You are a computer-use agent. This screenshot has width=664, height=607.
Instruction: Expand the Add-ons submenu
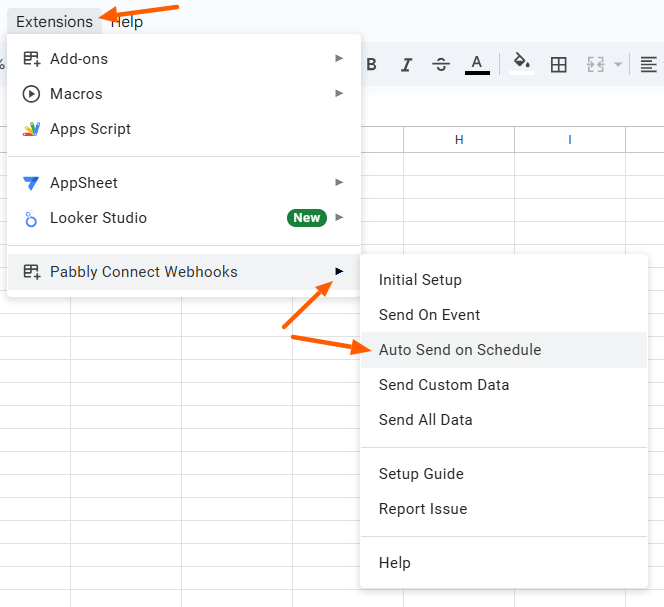pos(184,58)
